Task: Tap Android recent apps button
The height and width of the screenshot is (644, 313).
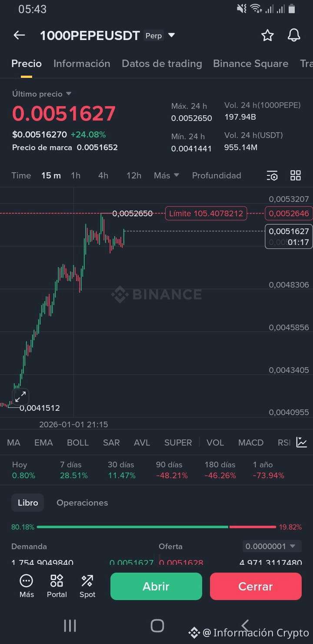Action: [x=70, y=626]
